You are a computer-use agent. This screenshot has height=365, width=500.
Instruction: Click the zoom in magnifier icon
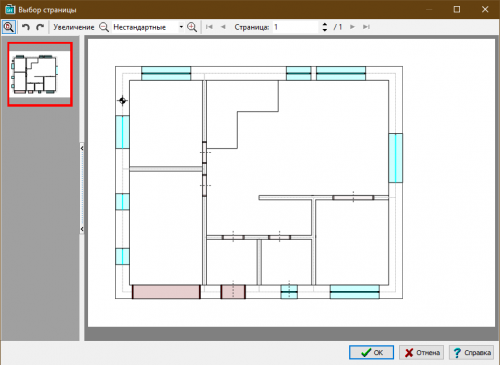192,27
